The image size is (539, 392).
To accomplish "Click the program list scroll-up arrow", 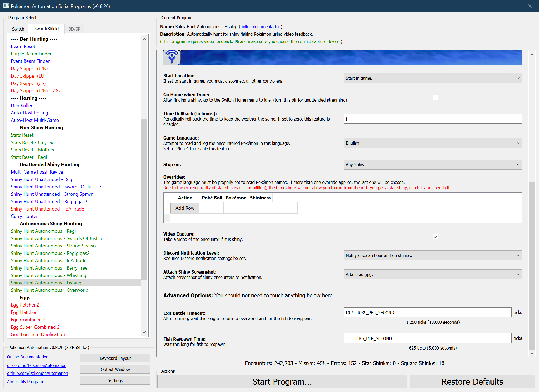I will tap(144, 39).
